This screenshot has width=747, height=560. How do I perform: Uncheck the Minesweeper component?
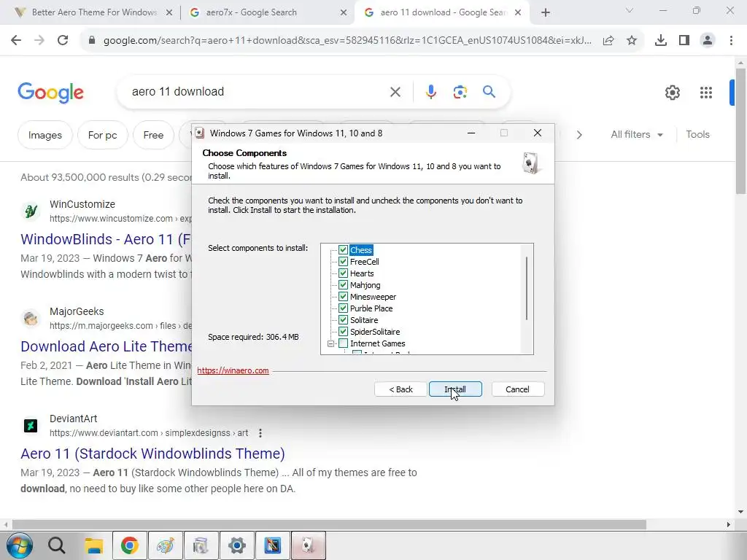343,296
